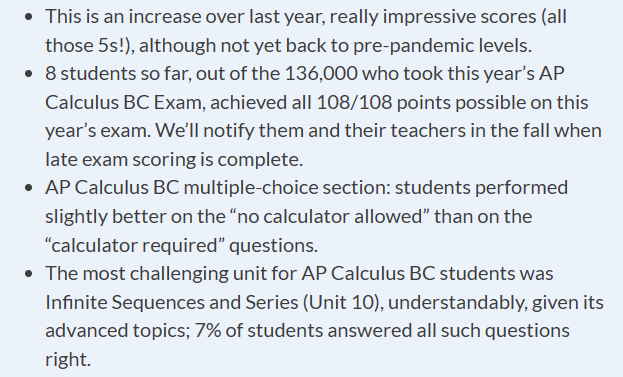This screenshot has width=623, height=377.
Task: Click the bullet dot before "8 students"
Action: (x=28, y=74)
